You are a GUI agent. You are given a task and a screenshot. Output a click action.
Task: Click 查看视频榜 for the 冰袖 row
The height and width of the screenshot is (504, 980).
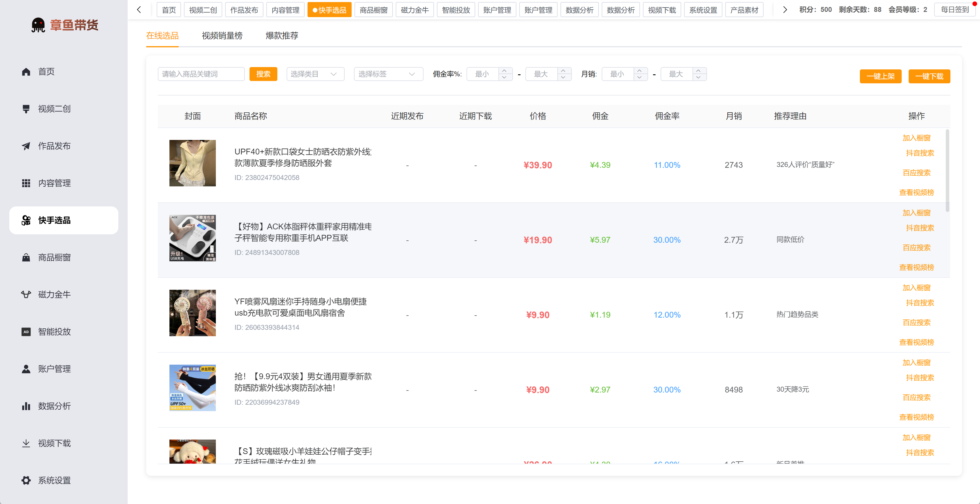point(916,417)
